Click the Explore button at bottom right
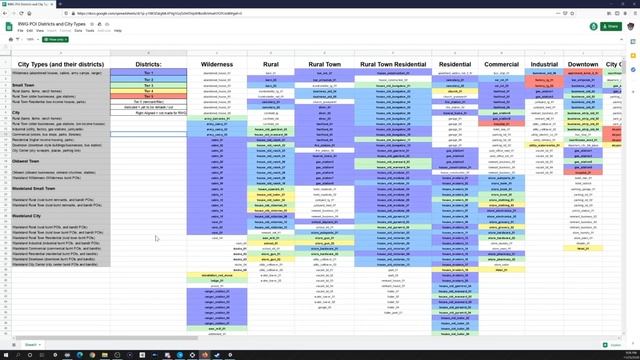The image size is (640, 360). point(612,345)
